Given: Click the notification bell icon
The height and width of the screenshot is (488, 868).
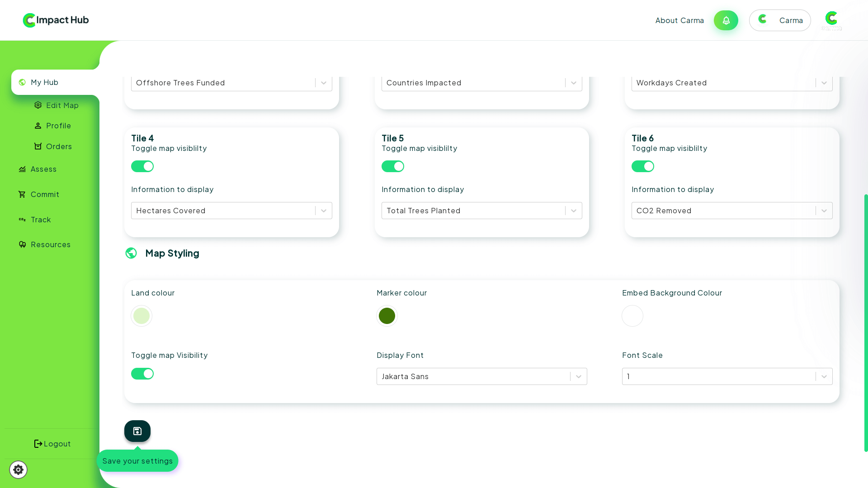Looking at the screenshot, I should pyautogui.click(x=726, y=20).
